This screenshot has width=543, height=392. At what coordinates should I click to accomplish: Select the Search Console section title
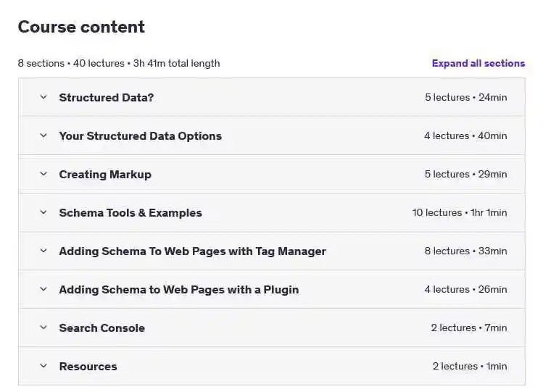101,328
